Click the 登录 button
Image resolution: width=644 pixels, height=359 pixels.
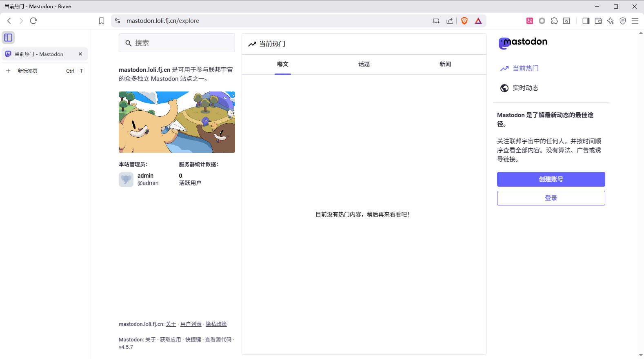pos(551,198)
